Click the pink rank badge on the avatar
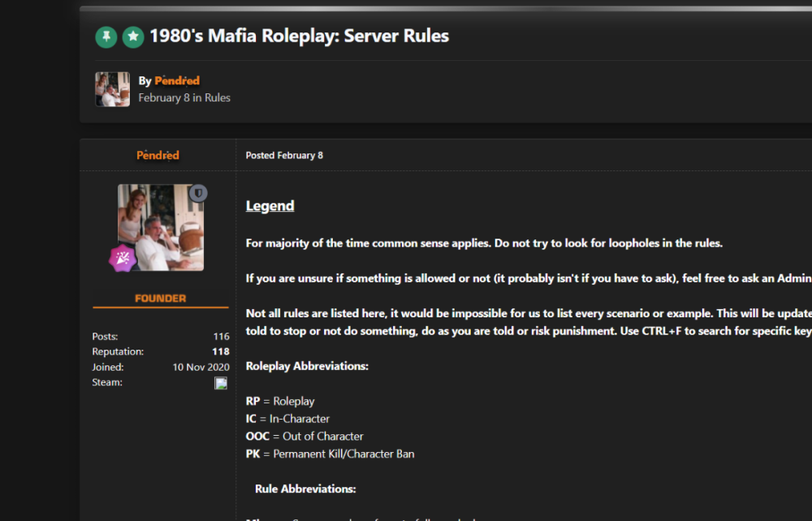 pyautogui.click(x=123, y=258)
